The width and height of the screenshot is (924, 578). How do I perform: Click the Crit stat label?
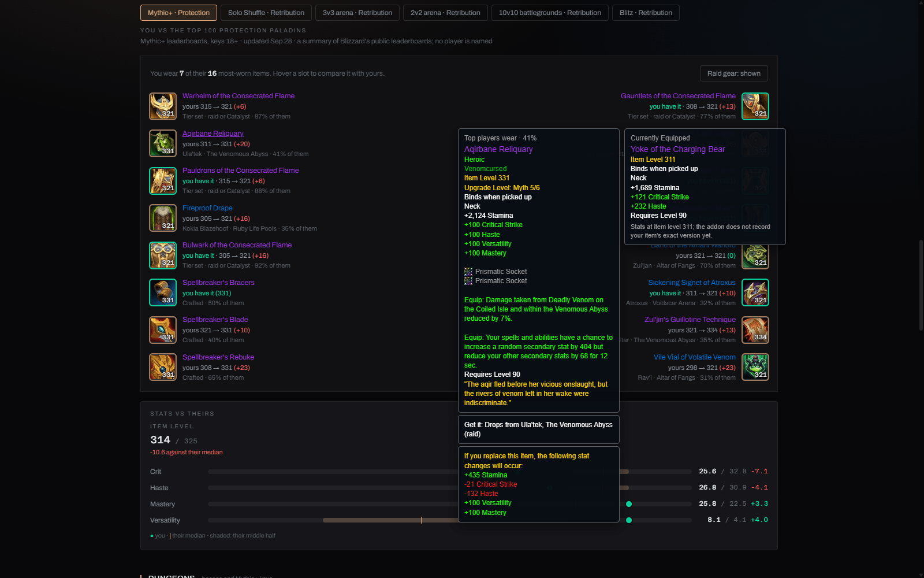coord(156,472)
